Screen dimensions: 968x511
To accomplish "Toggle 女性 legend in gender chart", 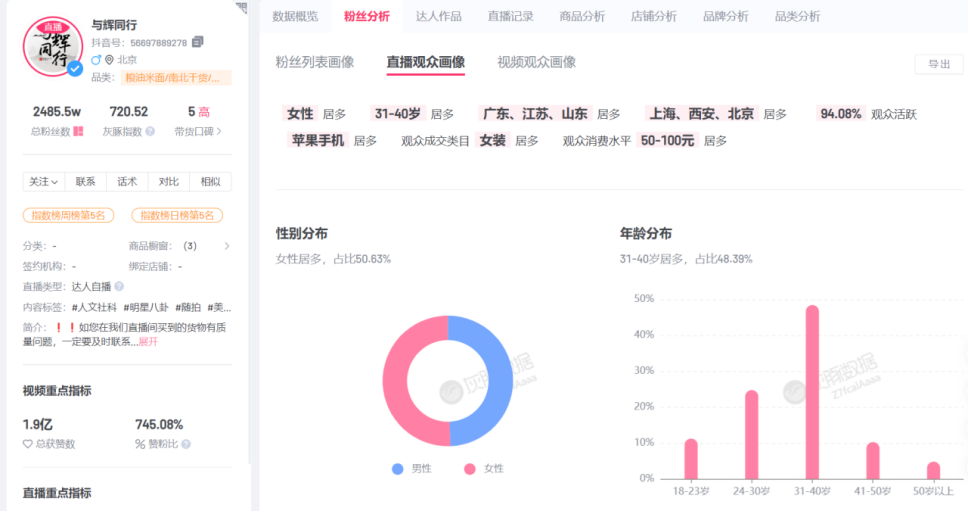I will pyautogui.click(x=485, y=468).
